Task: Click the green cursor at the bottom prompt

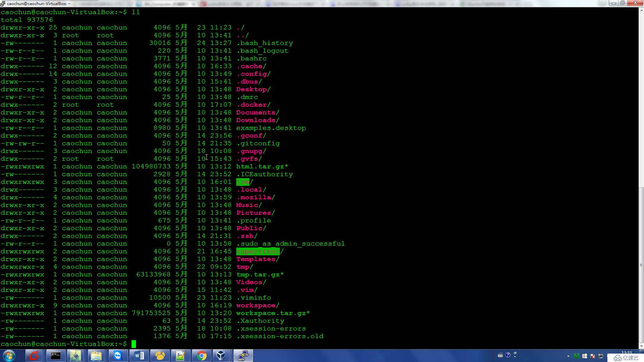Action: pyautogui.click(x=134, y=344)
